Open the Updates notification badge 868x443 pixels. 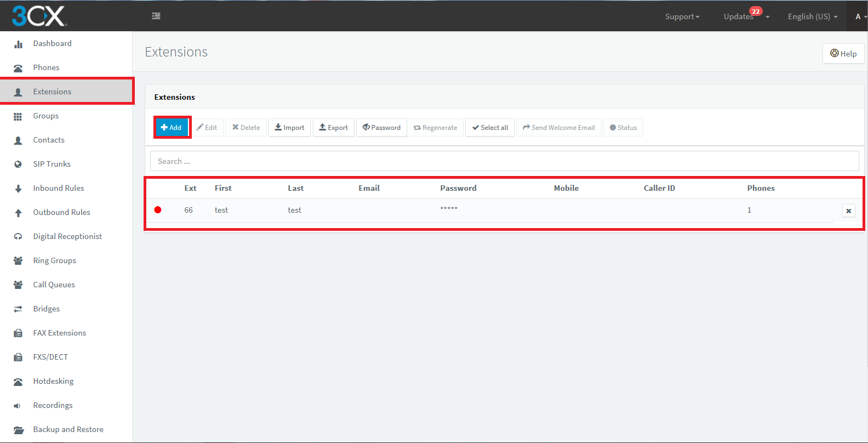pos(756,12)
